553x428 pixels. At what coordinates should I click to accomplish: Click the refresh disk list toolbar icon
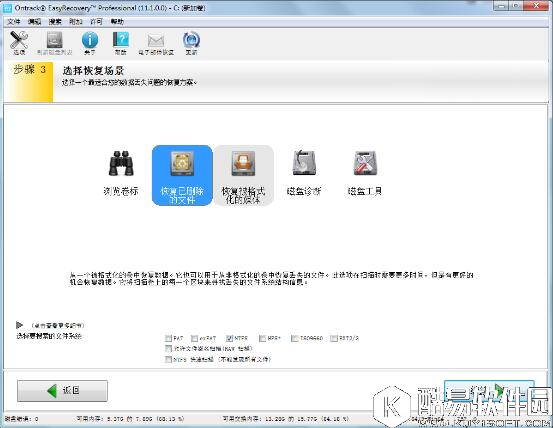coord(55,43)
